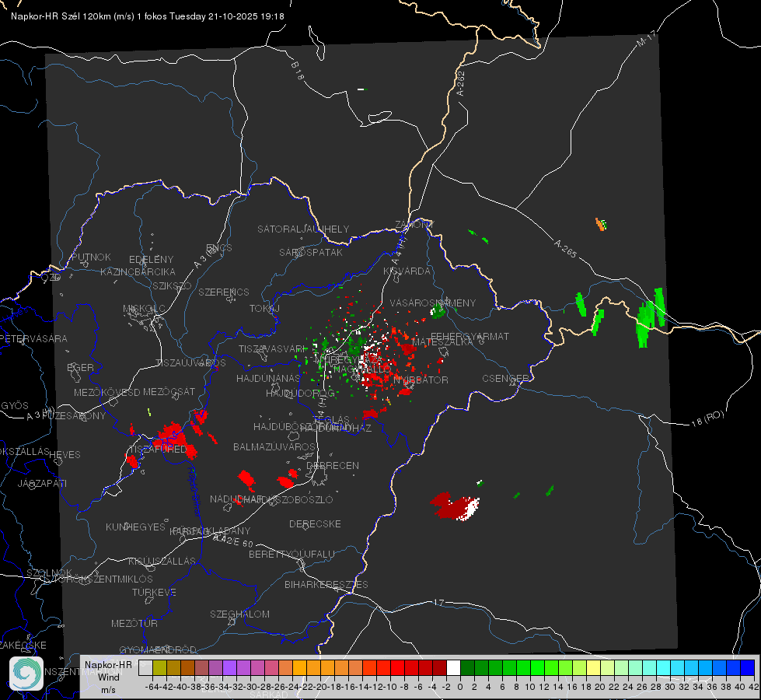Select the CSENGER label
The image size is (761, 700).
tap(506, 379)
